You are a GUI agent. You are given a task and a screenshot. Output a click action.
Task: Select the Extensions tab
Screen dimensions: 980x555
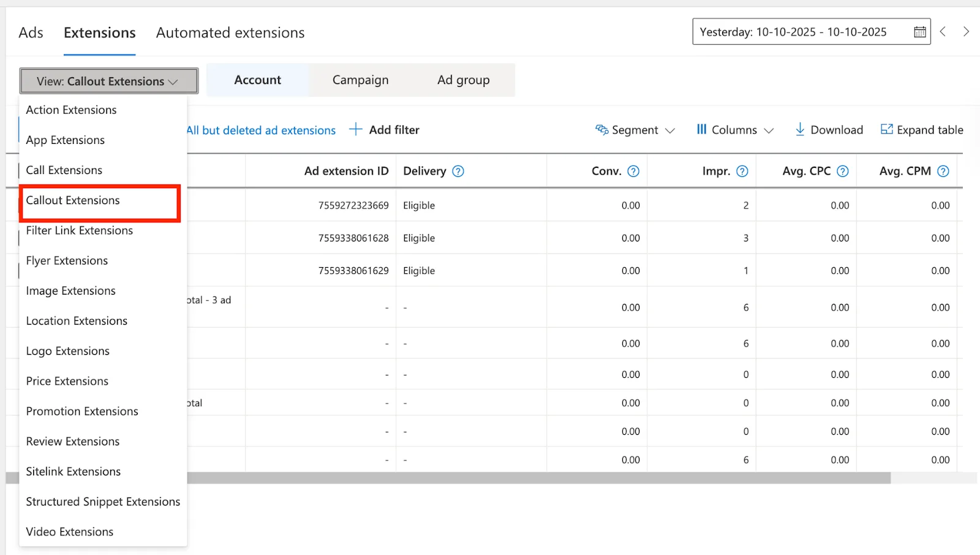point(100,32)
